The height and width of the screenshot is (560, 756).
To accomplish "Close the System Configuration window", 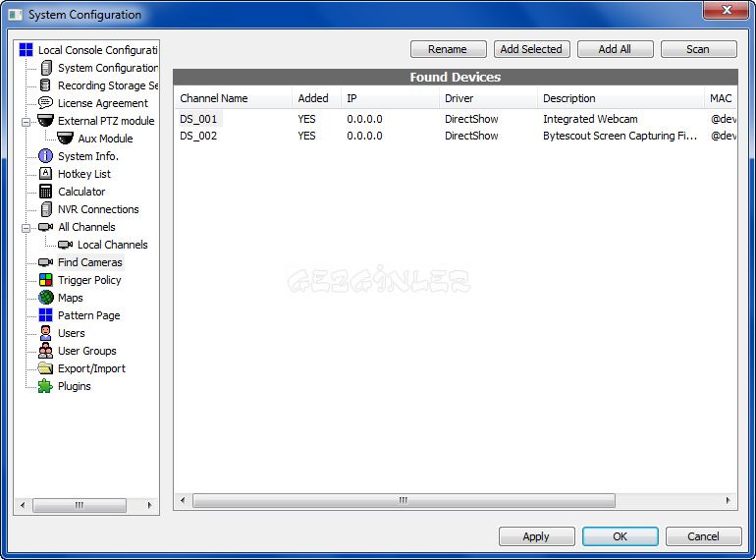I will coord(728,10).
